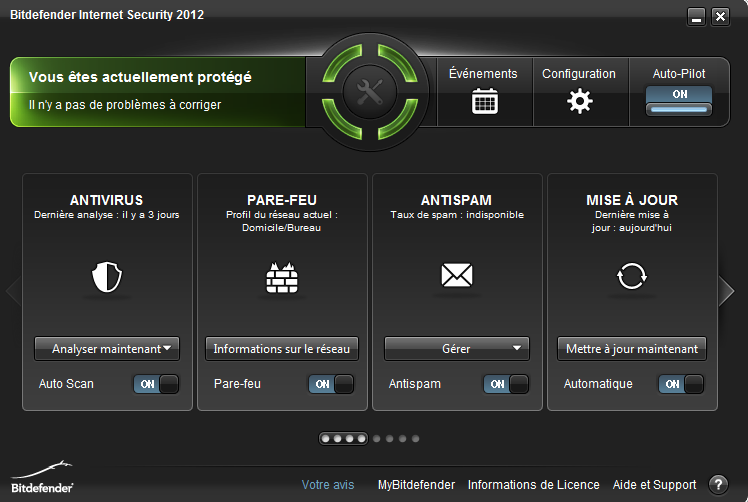
Task: Select the Configuration label
Action: pos(579,74)
